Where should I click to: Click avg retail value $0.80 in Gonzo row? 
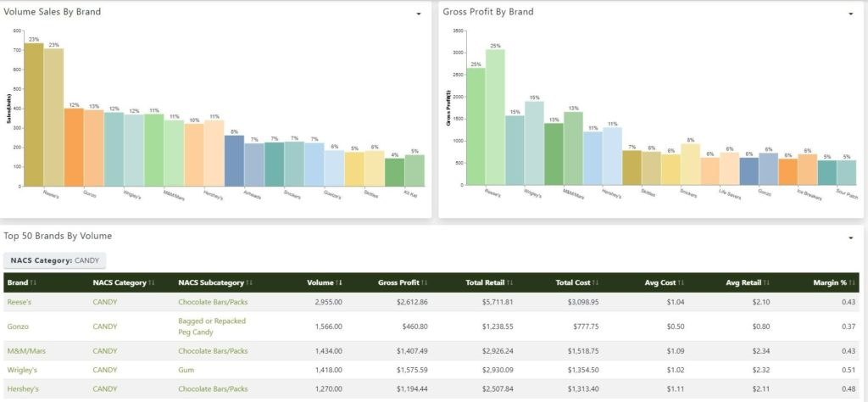pyautogui.click(x=761, y=327)
